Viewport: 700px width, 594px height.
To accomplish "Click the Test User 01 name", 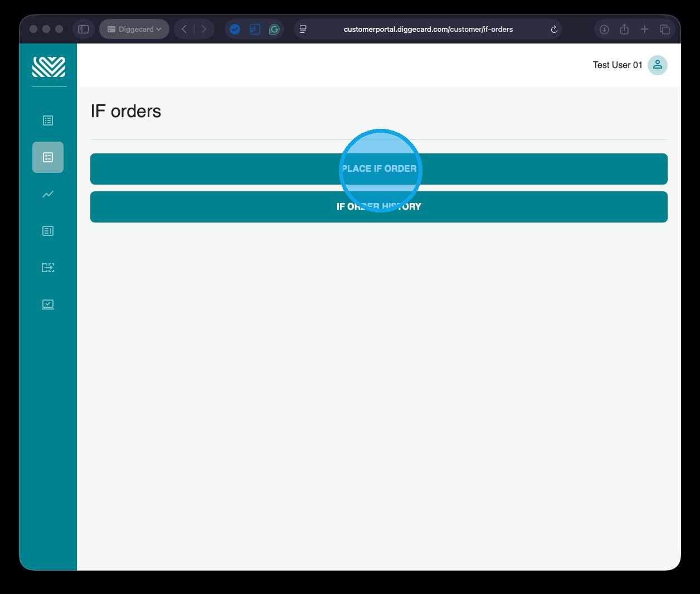I will (x=618, y=65).
